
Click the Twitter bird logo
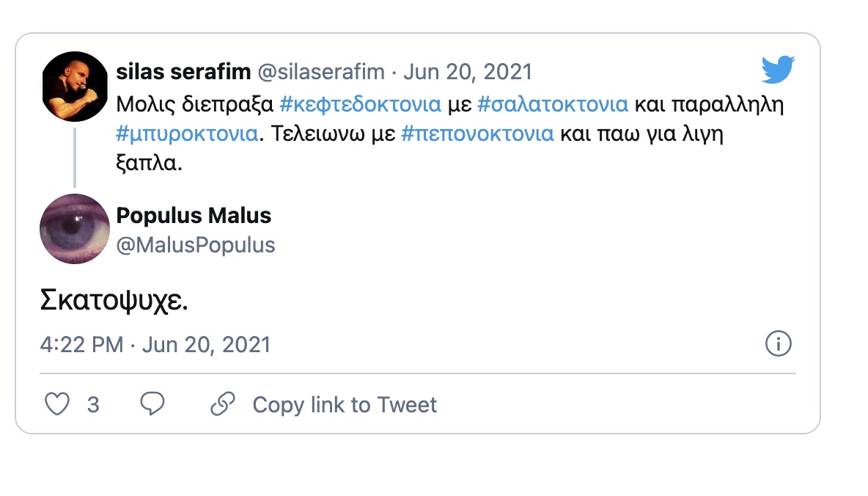click(778, 71)
